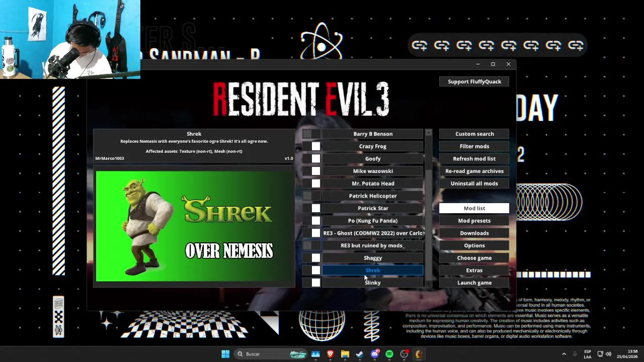Viewport: 644px width, 362px height.
Task: Open the Downloads section
Action: click(474, 233)
